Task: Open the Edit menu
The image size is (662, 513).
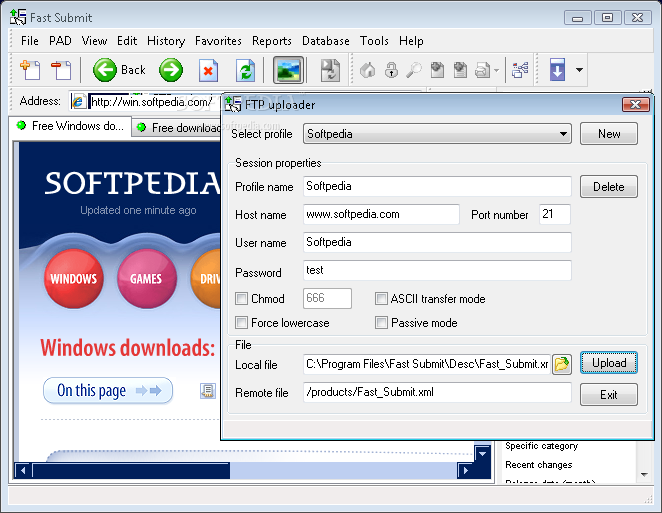Action: tap(127, 41)
